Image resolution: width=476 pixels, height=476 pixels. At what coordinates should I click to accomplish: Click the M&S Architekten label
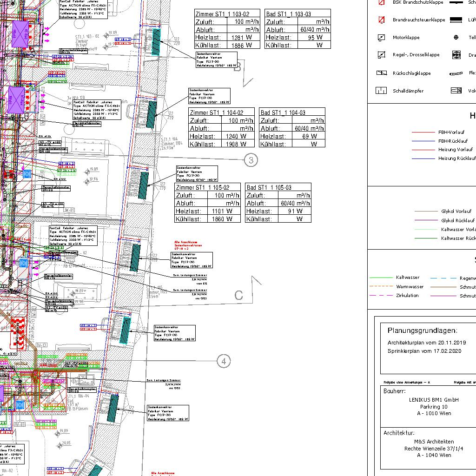point(434,442)
